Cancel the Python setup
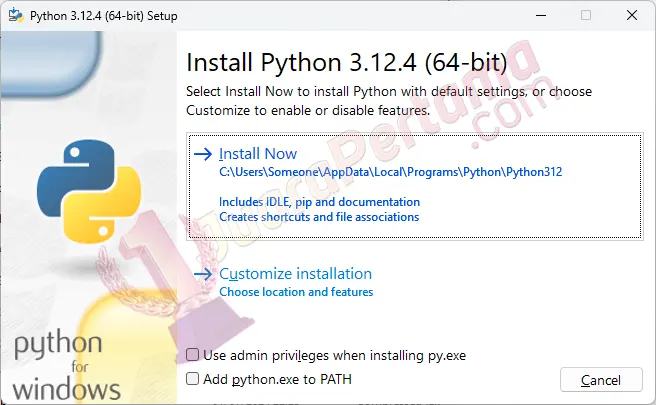The image size is (656, 405). click(x=601, y=380)
